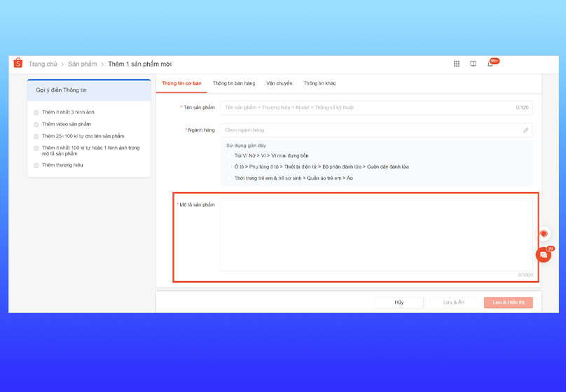566x392 pixels.
Task: Open the Ngành hàng category selector
Action: [x=371, y=130]
